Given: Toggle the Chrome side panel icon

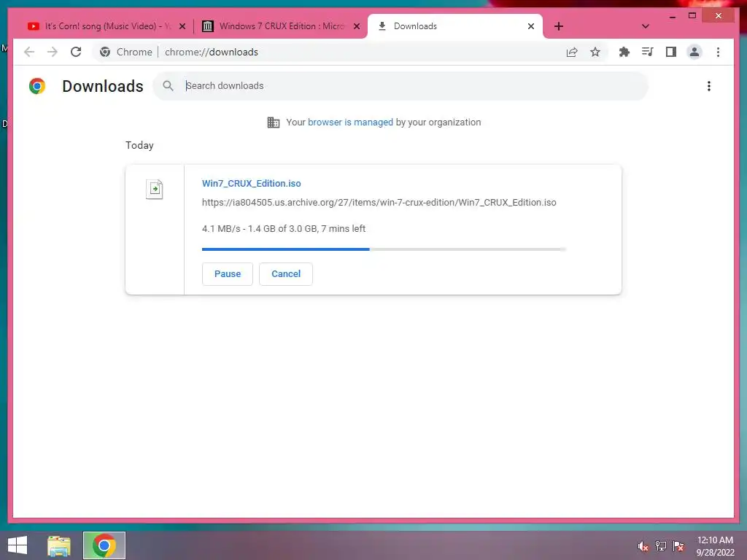Looking at the screenshot, I should [671, 52].
